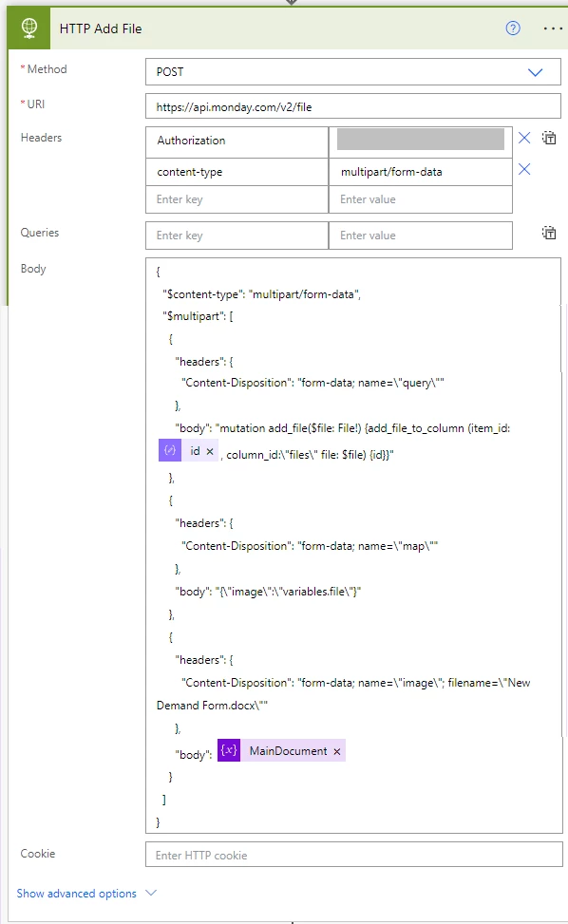Switch Headers to text mode
The height and width of the screenshot is (924, 568).
point(549,138)
